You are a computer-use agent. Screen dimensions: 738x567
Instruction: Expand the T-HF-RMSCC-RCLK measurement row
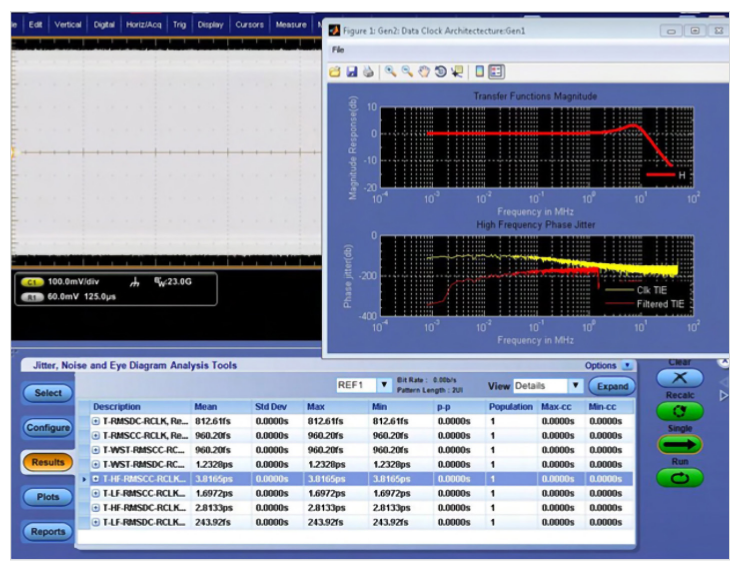(96, 479)
